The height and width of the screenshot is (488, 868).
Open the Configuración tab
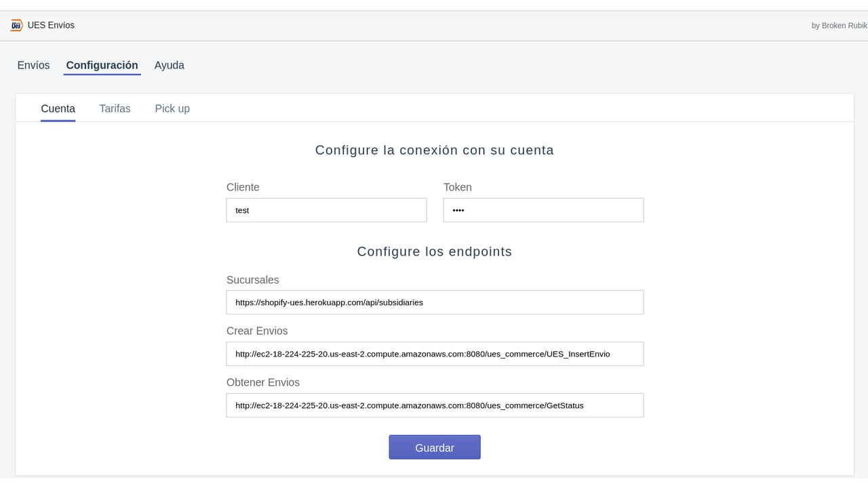click(102, 65)
